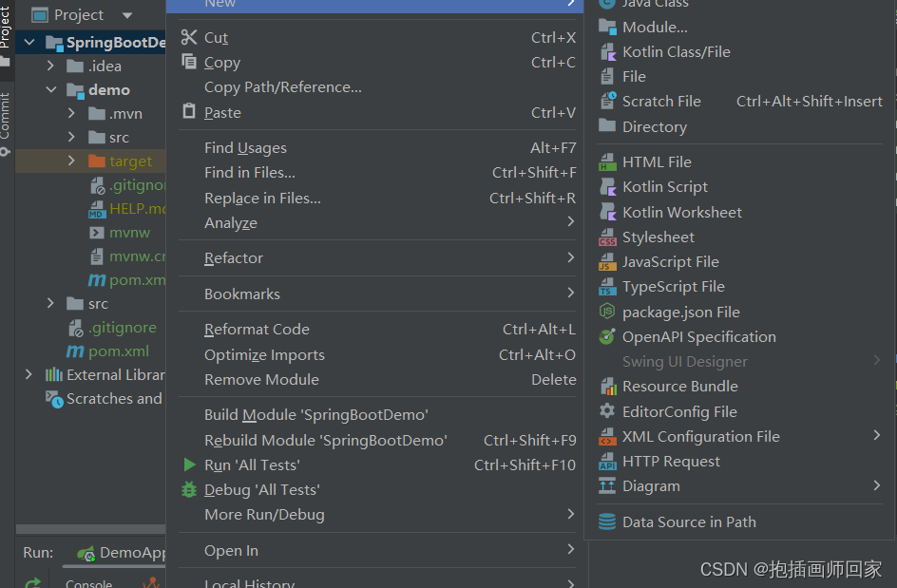Viewport: 897px width, 588px height.
Task: Open the Console tab in Run panel
Action: [88, 583]
